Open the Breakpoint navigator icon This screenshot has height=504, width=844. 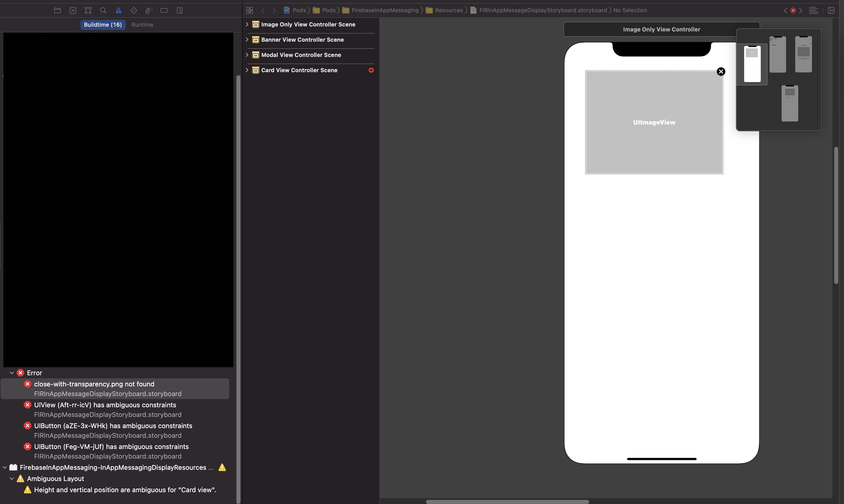tap(164, 11)
